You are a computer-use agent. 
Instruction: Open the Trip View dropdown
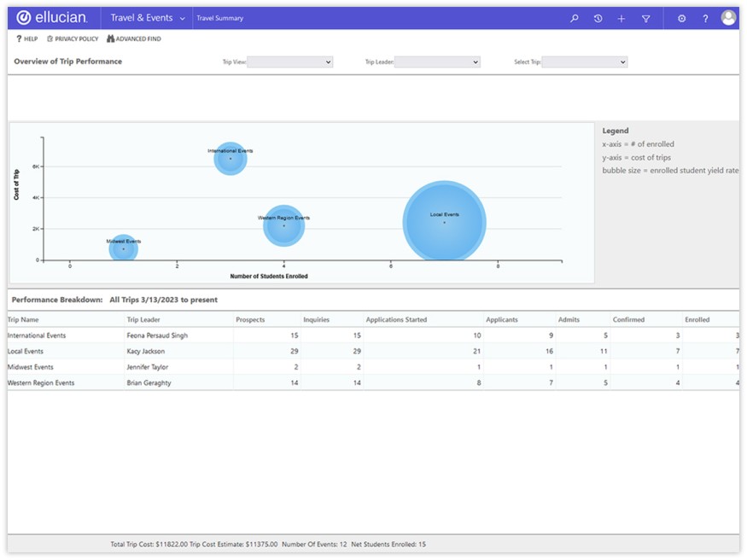tap(290, 61)
